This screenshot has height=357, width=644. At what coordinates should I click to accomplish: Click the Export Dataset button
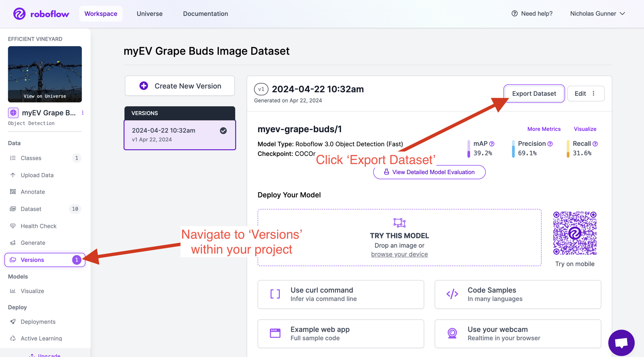pos(534,94)
